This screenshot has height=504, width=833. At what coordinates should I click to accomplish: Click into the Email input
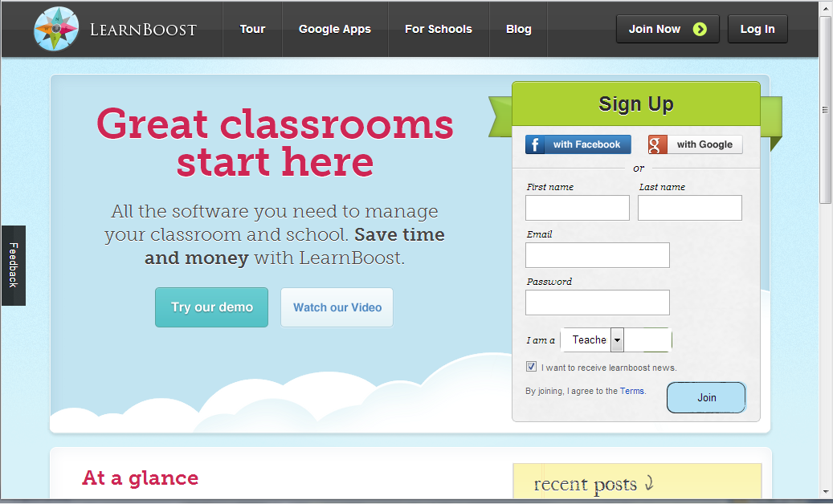tap(597, 255)
